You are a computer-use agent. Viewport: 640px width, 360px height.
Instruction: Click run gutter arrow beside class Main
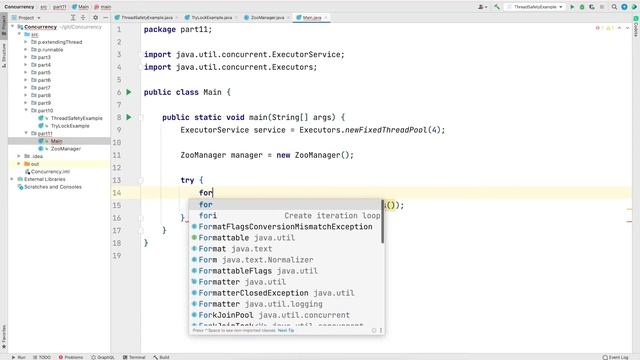129,92
